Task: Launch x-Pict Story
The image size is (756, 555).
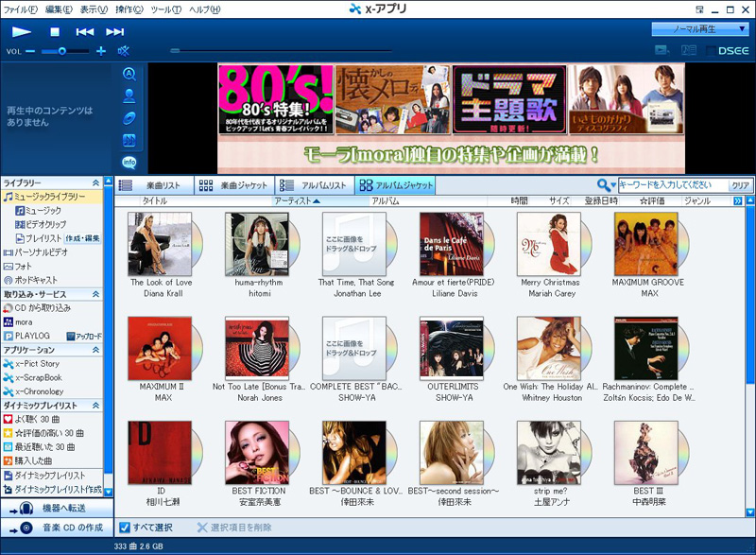Action: 31,364
